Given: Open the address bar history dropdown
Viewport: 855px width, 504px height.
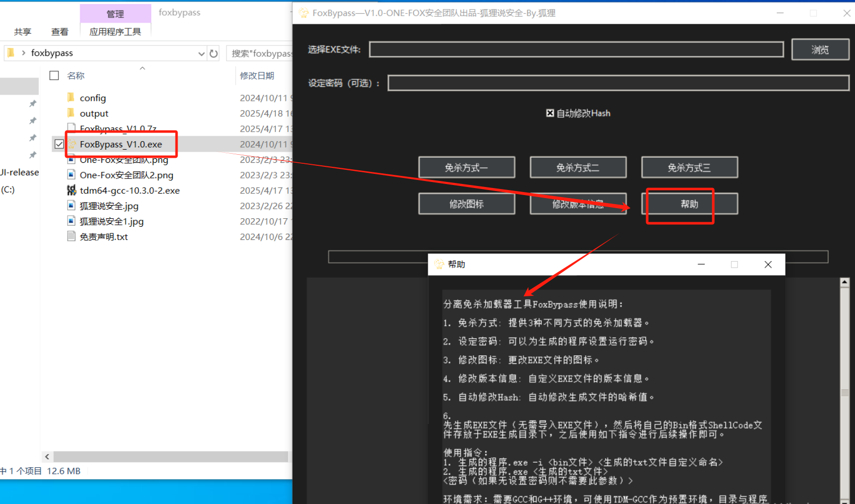Looking at the screenshot, I should pyautogui.click(x=201, y=53).
